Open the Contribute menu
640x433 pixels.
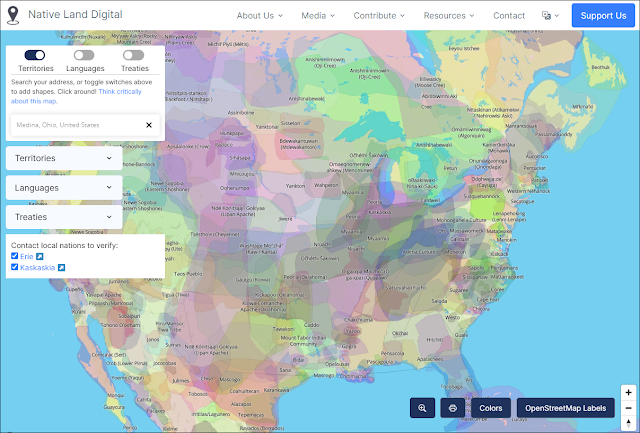379,16
